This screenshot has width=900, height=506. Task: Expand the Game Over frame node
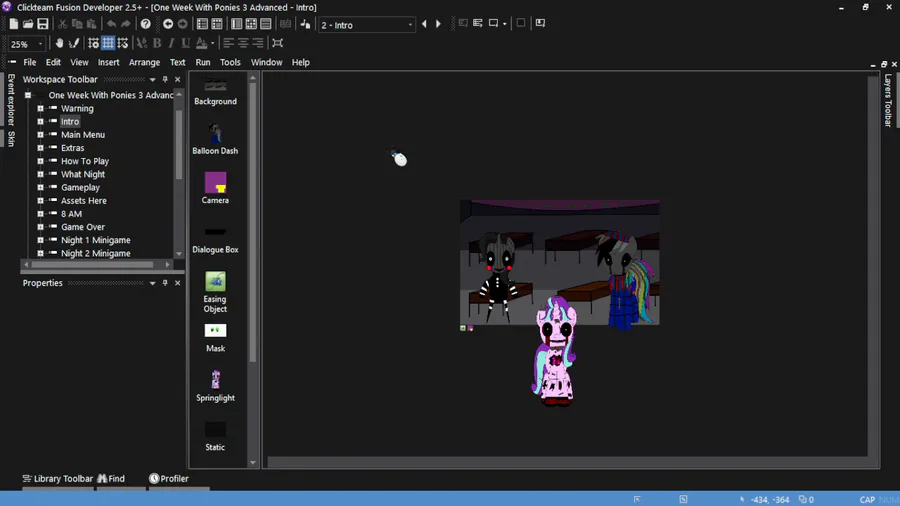tap(40, 227)
